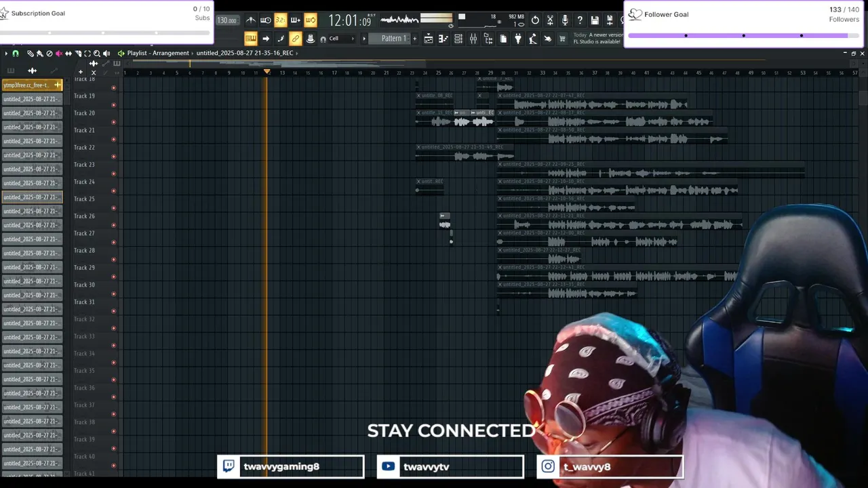Toggle the playlist snap magnet icon
Viewport: 868px width, 488px height.
16,53
